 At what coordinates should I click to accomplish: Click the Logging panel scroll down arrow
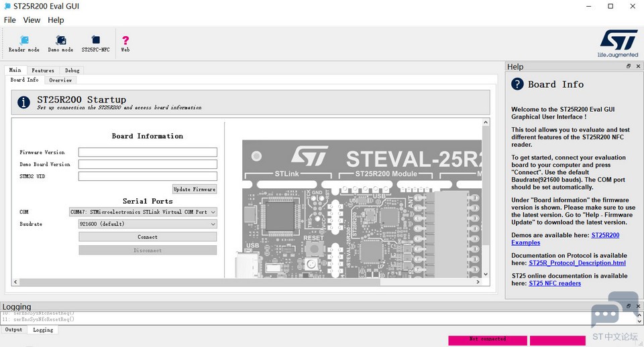click(x=639, y=322)
